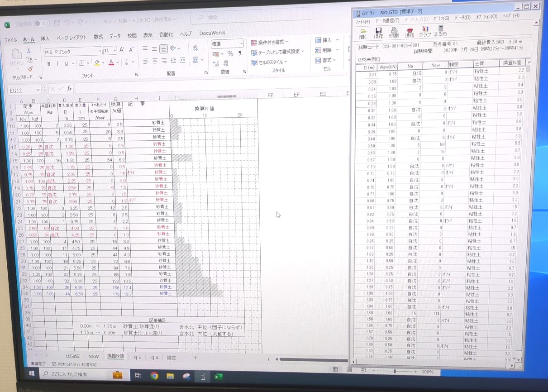This screenshot has height=392, width=548.
Task: Toggle Bold formatting in Excel ribbon
Action: (x=49, y=64)
